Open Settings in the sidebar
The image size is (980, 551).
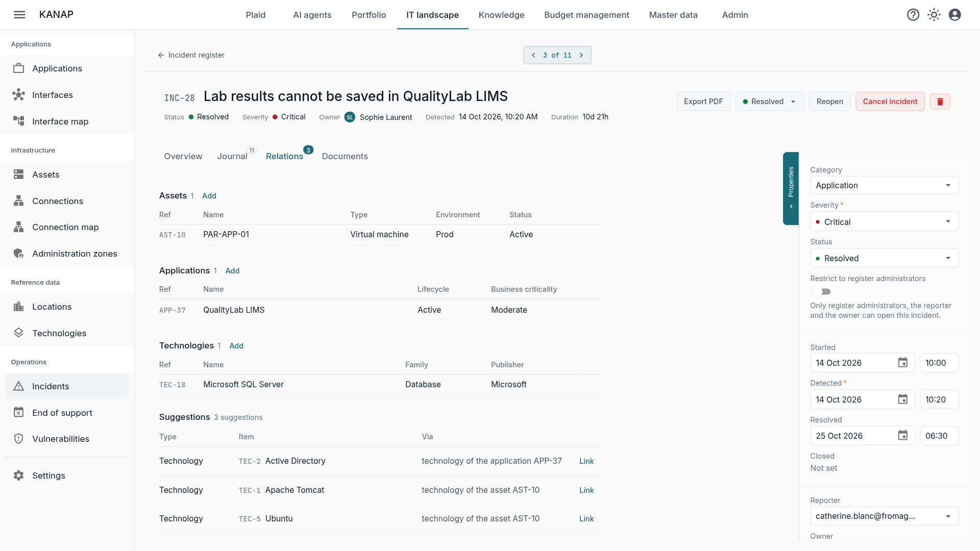[67, 475]
